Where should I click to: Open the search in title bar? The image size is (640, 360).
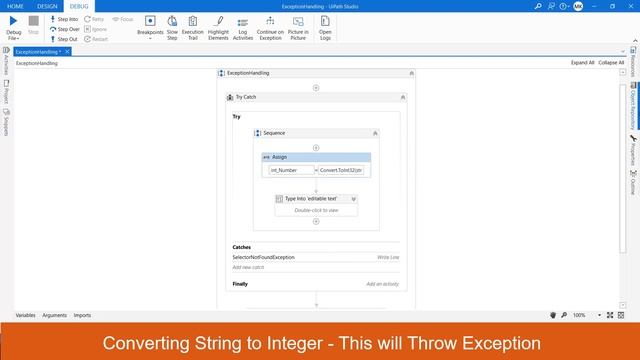point(538,6)
